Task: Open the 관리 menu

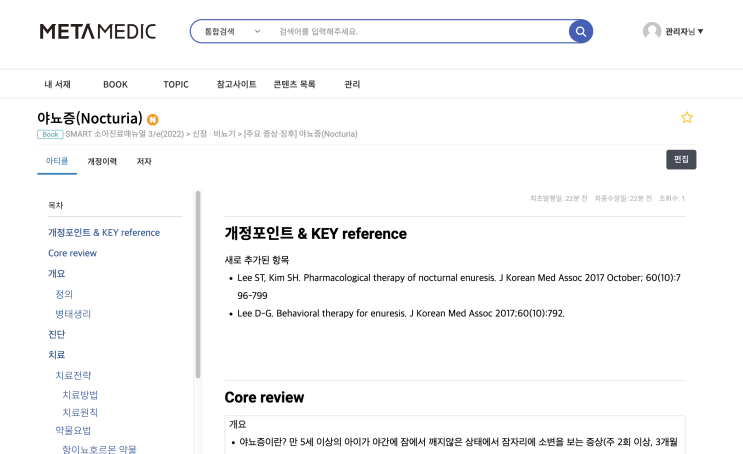Action: pos(352,84)
